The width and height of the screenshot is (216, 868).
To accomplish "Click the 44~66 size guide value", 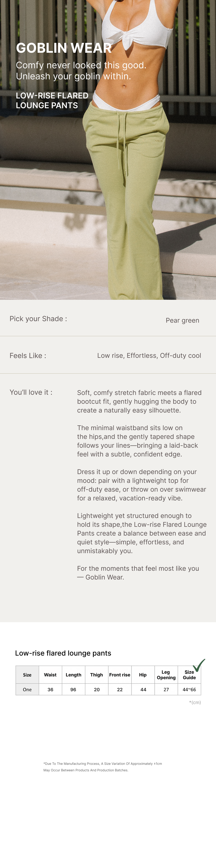I will point(189,689).
